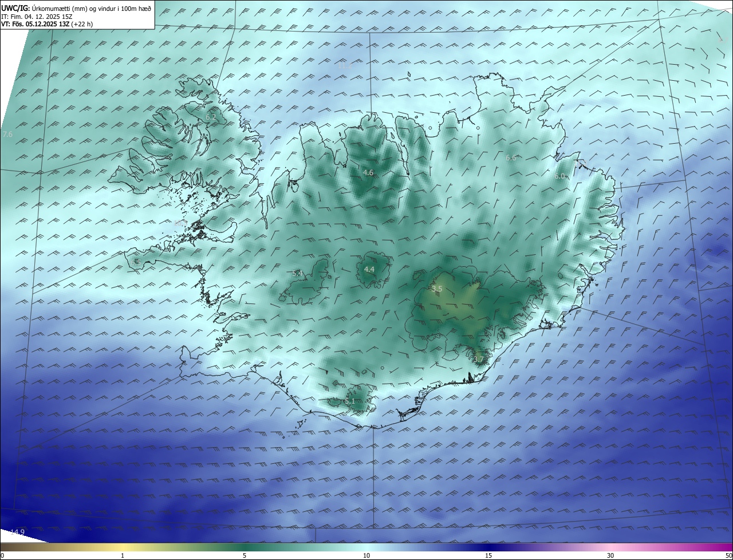Image resolution: width=733 pixels, height=560 pixels.
Task: Select the 5.1 value label
Action: click(350, 401)
